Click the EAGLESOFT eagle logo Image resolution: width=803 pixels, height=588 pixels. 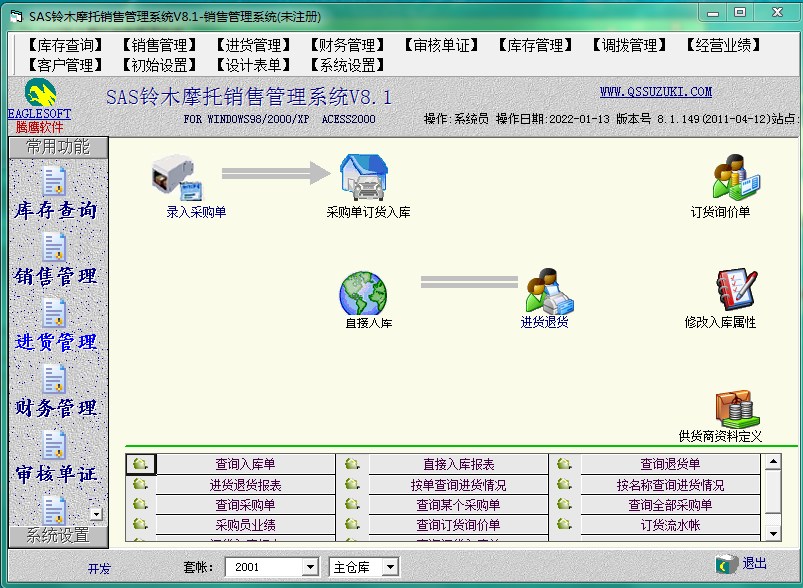point(40,93)
